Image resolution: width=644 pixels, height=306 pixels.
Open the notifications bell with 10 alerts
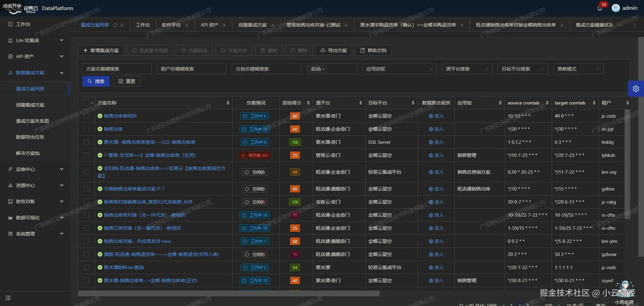[x=600, y=8]
